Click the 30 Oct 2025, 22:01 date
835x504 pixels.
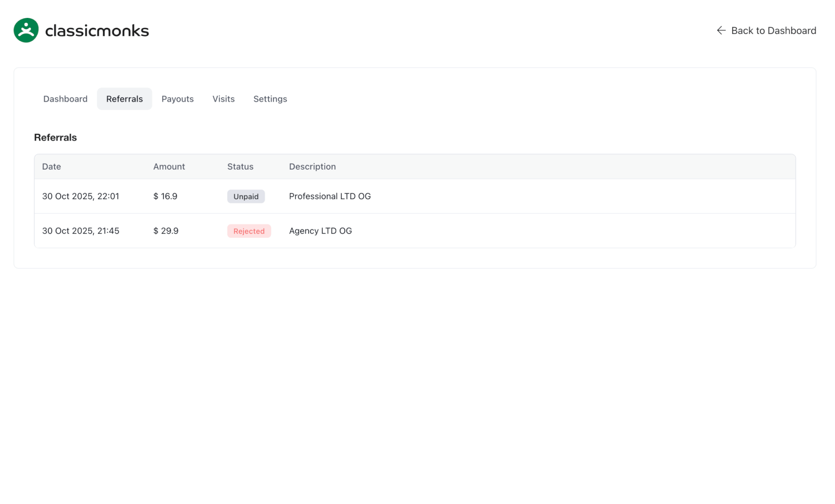point(81,196)
